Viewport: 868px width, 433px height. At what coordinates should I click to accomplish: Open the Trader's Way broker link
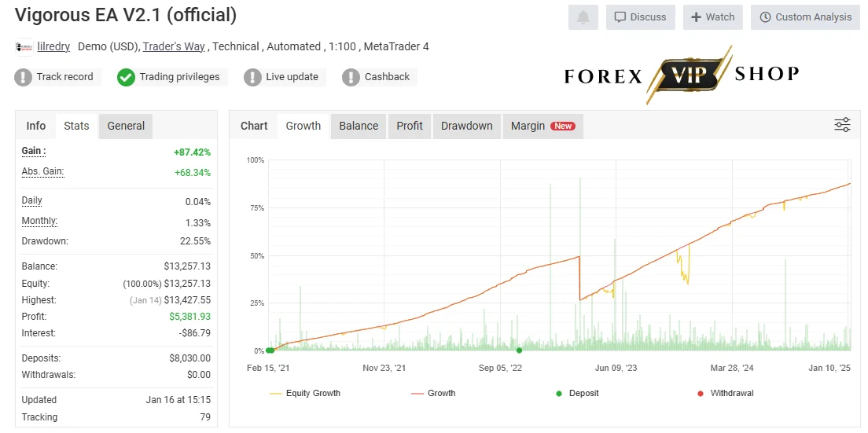click(x=174, y=46)
